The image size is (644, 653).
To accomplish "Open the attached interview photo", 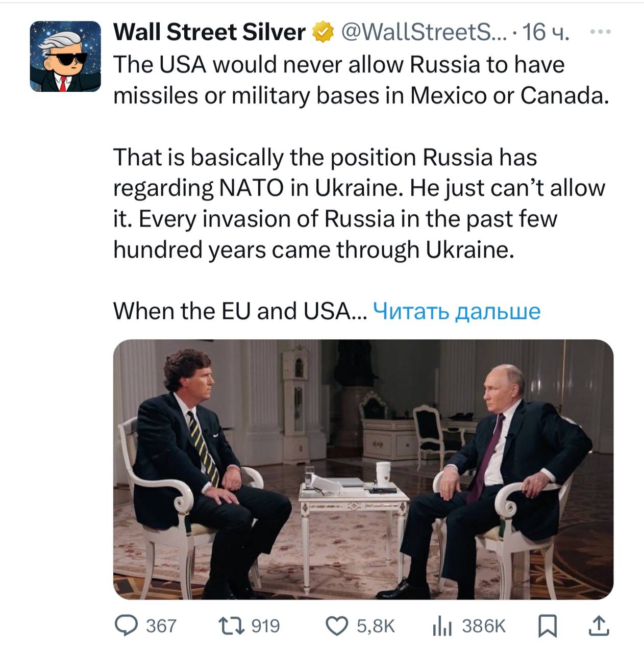I will (363, 469).
